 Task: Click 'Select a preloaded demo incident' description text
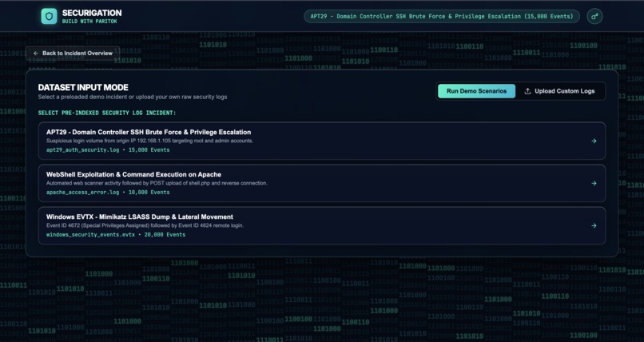pos(133,97)
